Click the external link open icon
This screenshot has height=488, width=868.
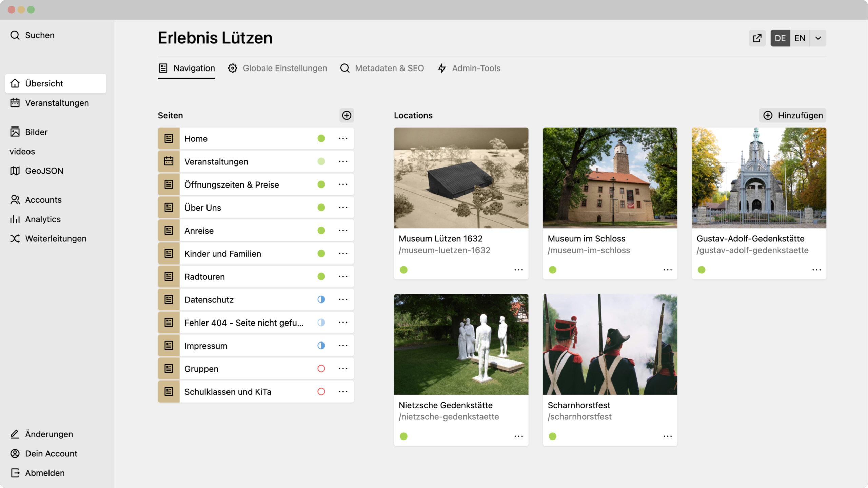click(x=757, y=38)
